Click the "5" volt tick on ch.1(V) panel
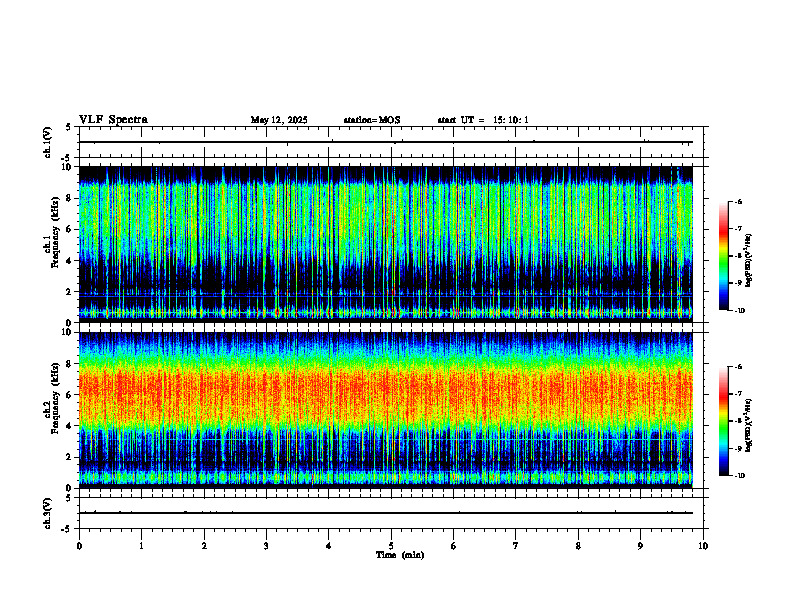 70,128
